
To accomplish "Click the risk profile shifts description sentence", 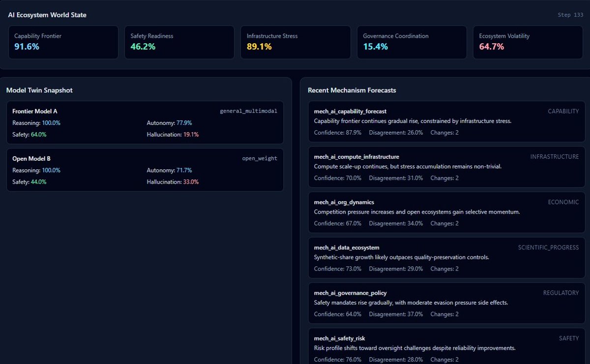I will pyautogui.click(x=415, y=348).
